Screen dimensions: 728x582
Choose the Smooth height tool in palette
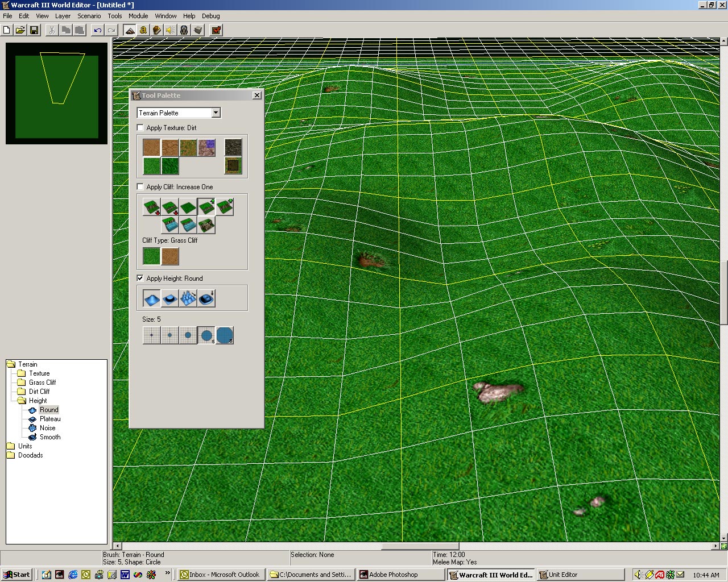tap(206, 298)
